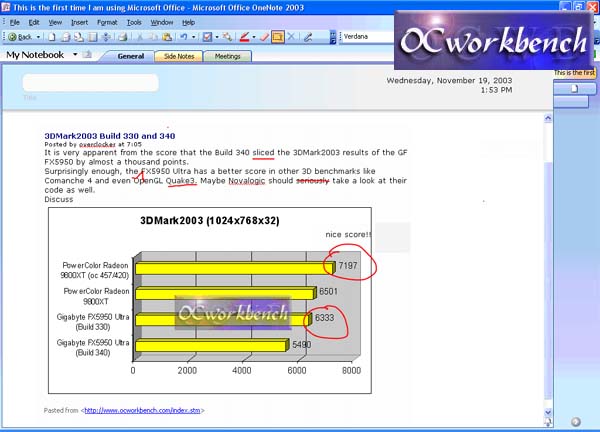Click the E-mail icon beside New page
The height and width of the screenshot is (432, 600).
(x=66, y=37)
